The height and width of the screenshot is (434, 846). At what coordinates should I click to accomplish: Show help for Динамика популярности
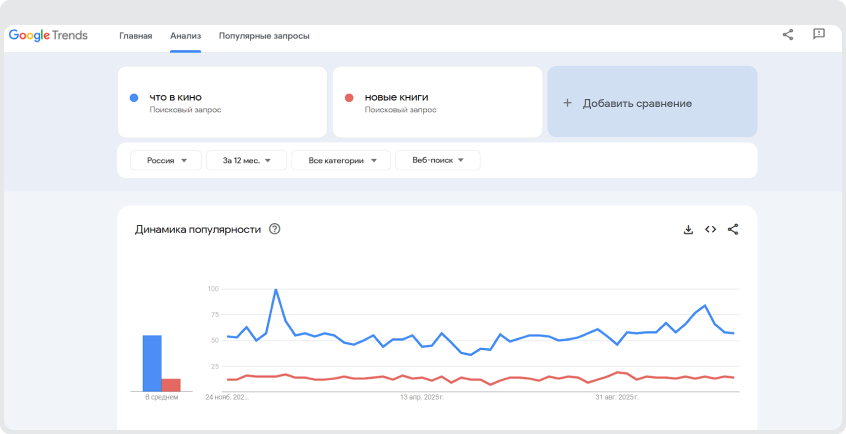point(275,229)
